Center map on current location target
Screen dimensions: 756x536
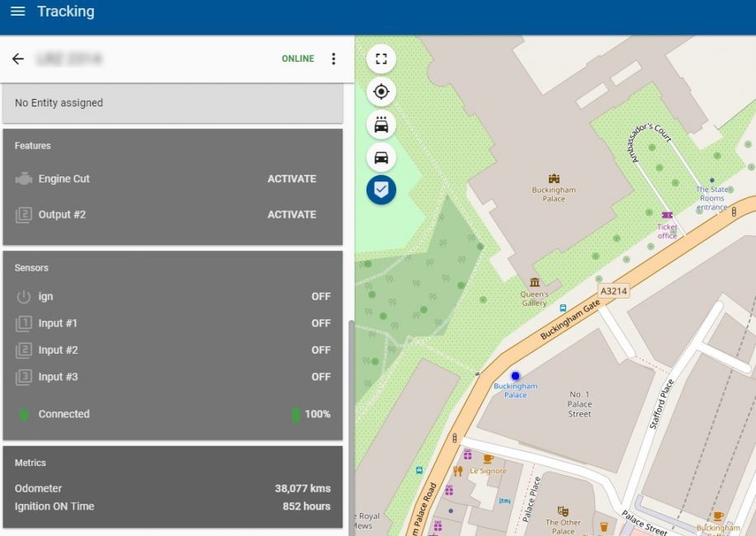tap(381, 92)
